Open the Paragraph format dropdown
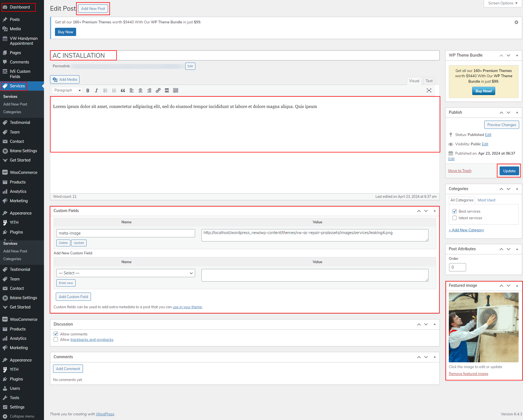 tap(67, 90)
